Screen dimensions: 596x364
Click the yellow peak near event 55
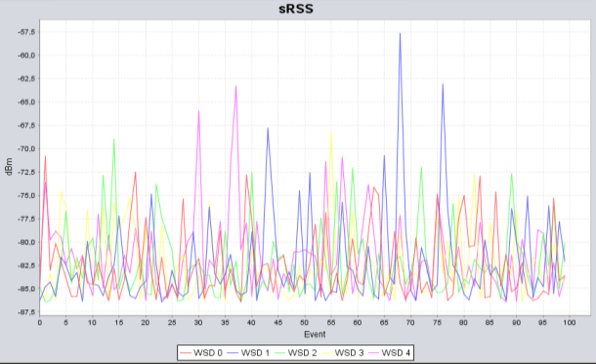pos(331,132)
